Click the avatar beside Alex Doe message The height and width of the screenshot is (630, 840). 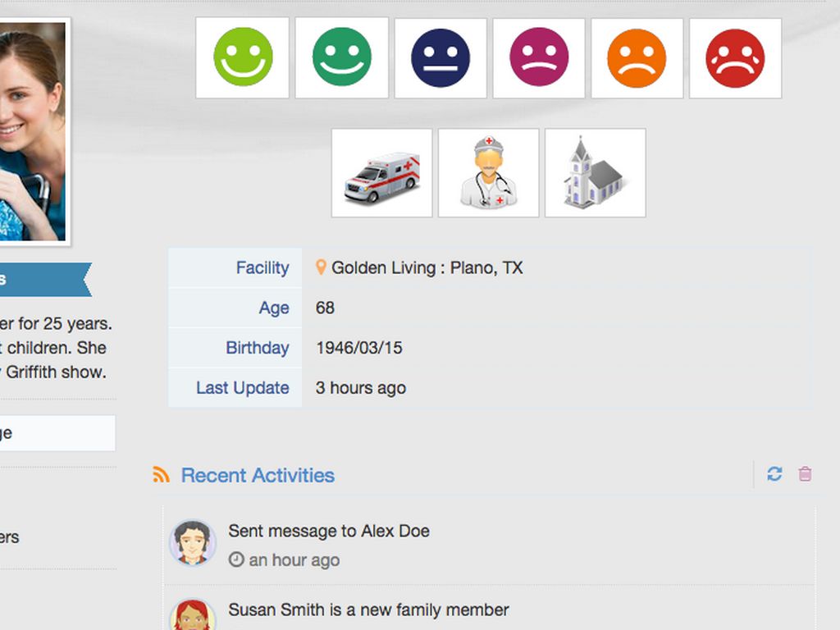coord(192,543)
